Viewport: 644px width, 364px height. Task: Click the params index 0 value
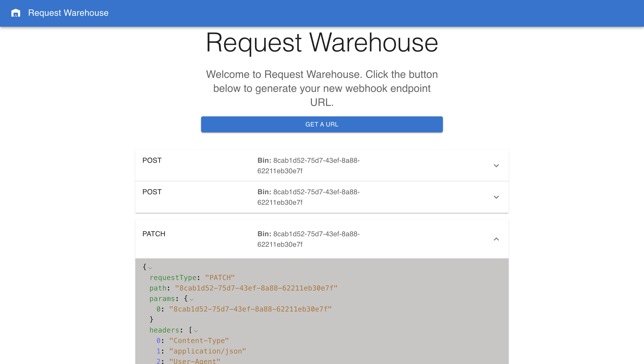coord(250,309)
